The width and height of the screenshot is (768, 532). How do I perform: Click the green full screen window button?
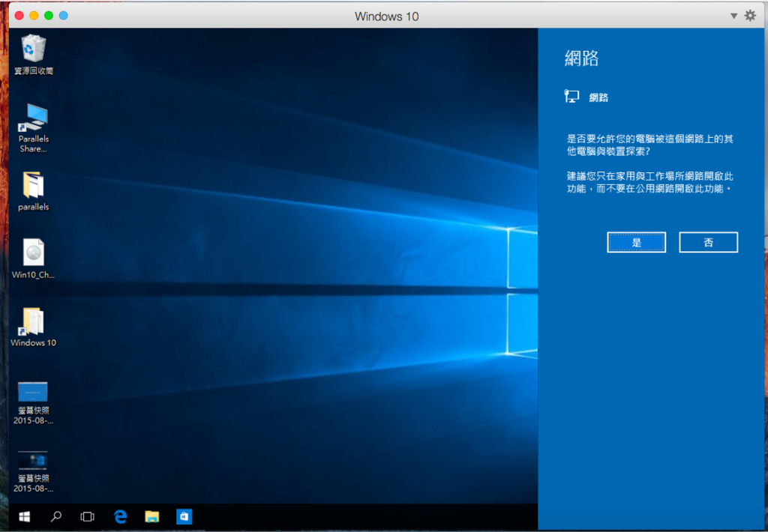(49, 16)
